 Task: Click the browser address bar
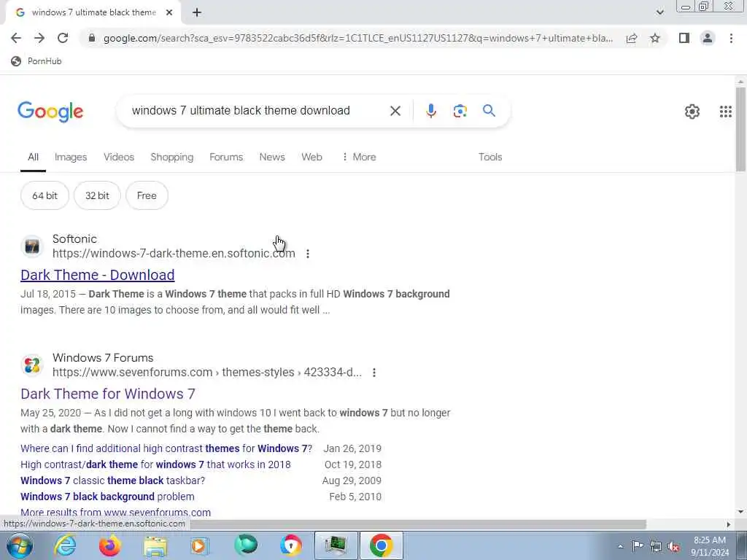pos(357,38)
